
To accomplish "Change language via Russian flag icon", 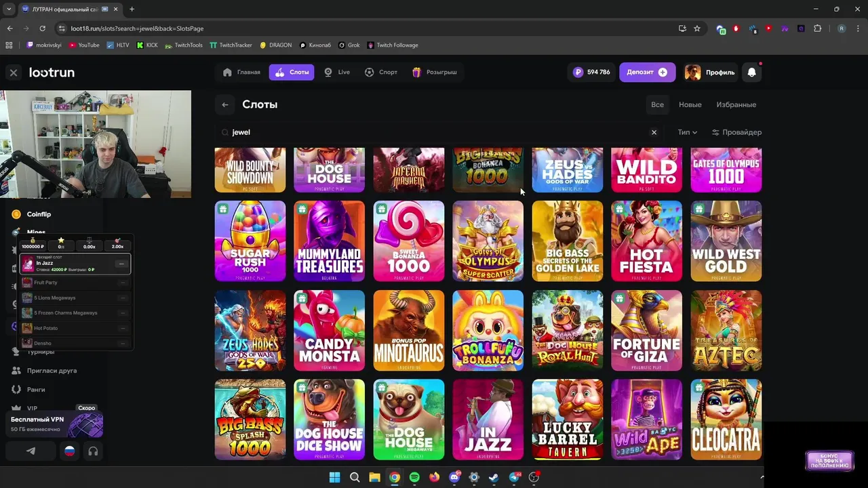I will [69, 451].
